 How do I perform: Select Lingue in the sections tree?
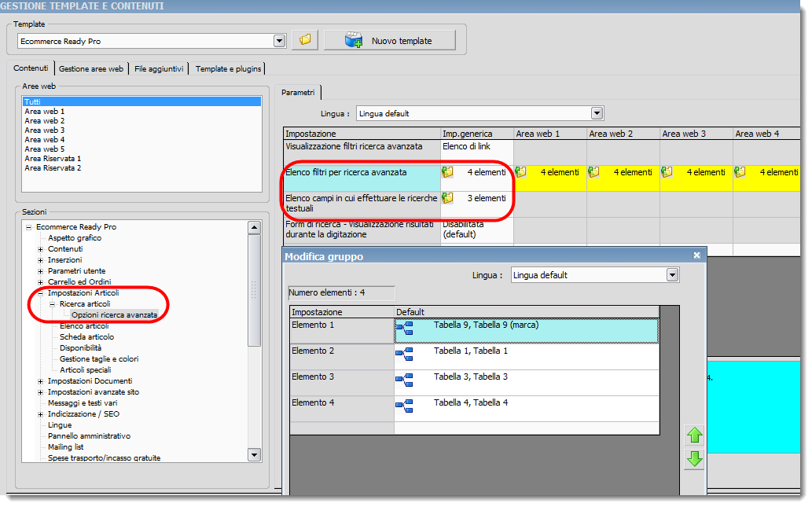pos(60,425)
